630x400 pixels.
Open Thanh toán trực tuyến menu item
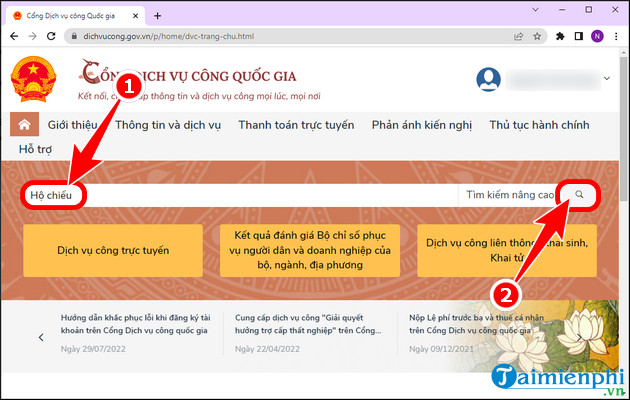tap(296, 125)
